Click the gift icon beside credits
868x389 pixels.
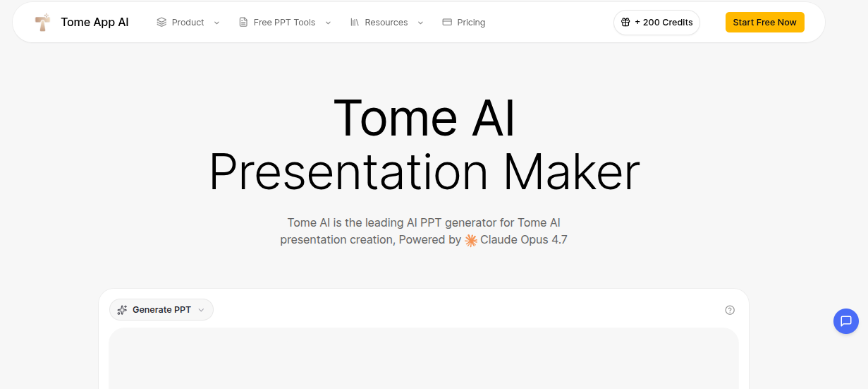click(x=625, y=23)
